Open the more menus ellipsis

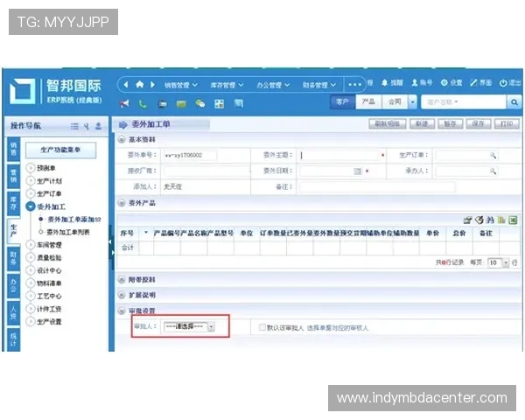coord(354,85)
